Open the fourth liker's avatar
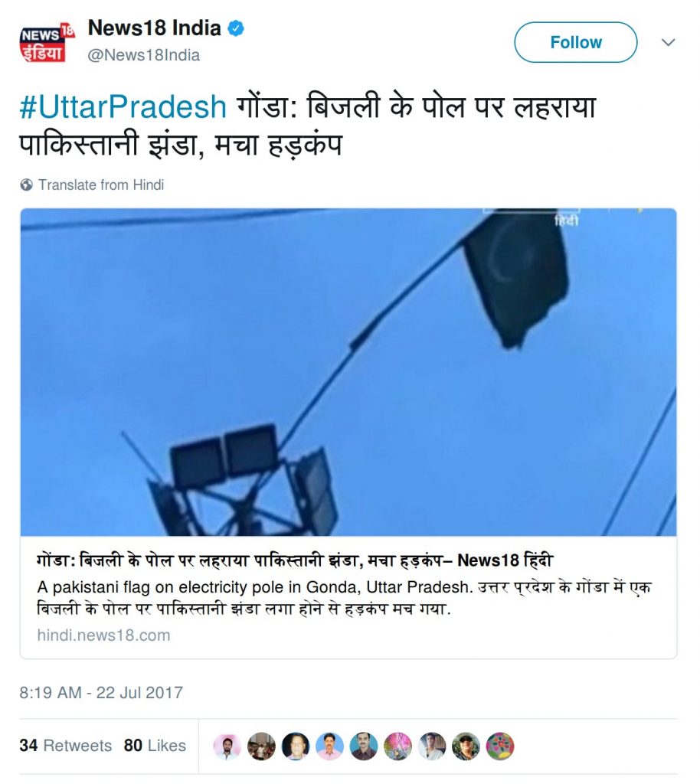This screenshot has width=700, height=784. tap(329, 746)
